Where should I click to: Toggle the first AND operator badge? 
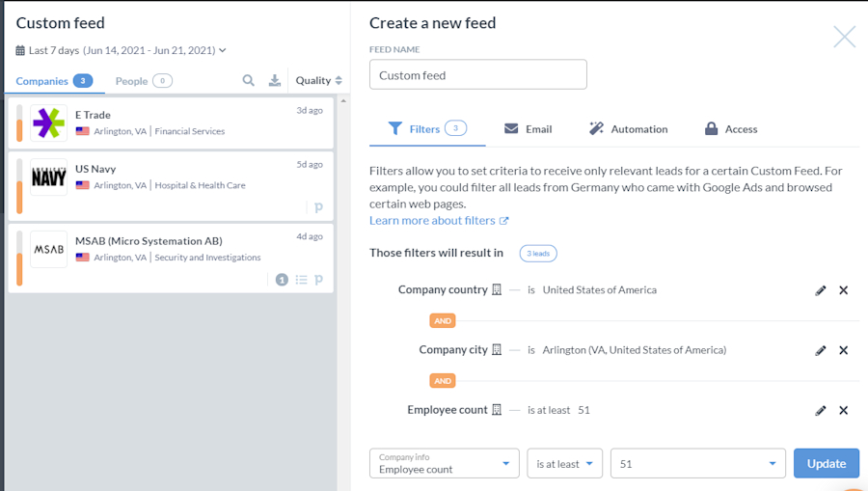[x=443, y=321]
